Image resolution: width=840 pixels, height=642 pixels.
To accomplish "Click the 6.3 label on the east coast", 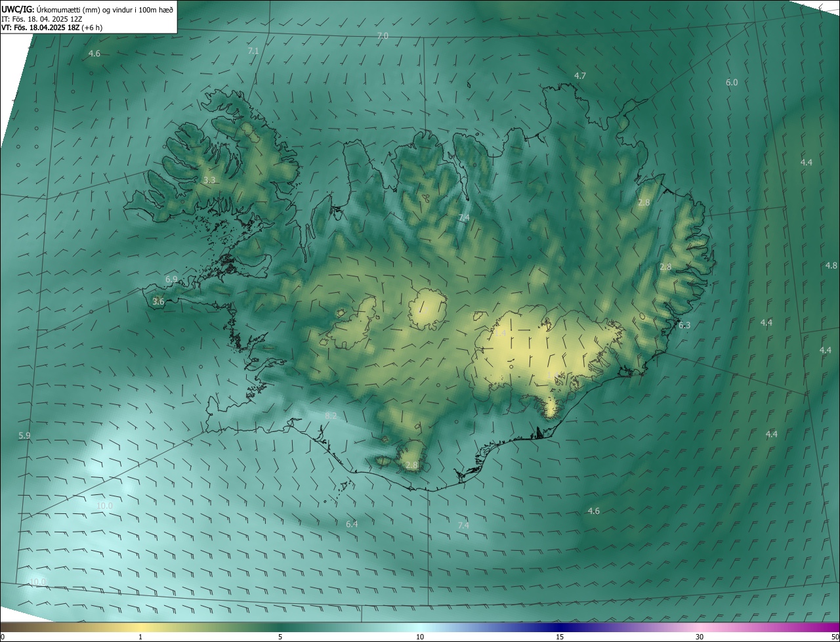I will (x=684, y=326).
